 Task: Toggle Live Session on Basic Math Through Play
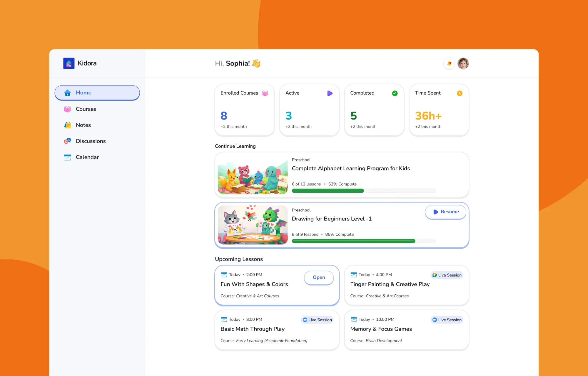(x=317, y=320)
